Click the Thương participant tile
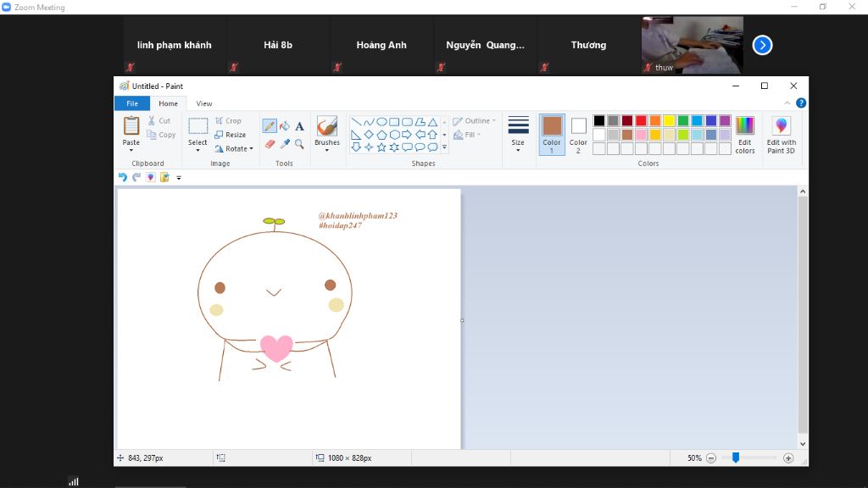This screenshot has width=868, height=488. (x=588, y=45)
